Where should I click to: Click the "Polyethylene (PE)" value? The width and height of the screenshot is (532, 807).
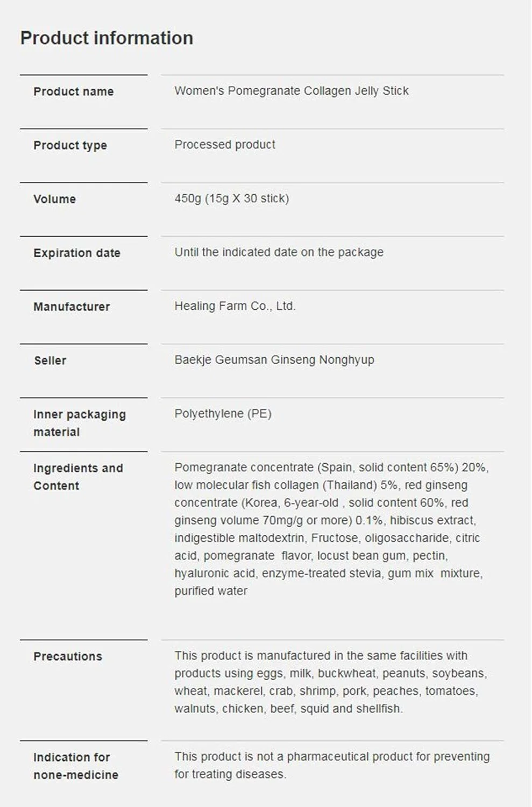click(x=223, y=414)
